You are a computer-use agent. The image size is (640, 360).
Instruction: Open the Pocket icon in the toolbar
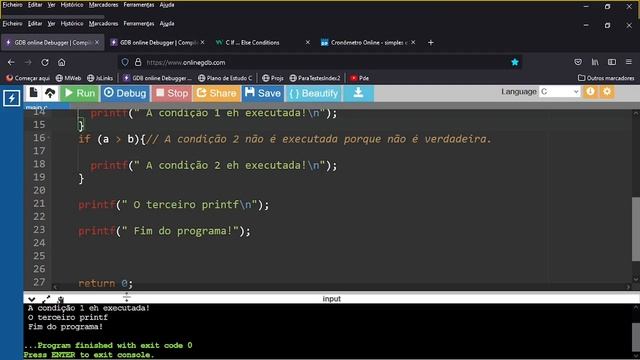click(x=578, y=62)
